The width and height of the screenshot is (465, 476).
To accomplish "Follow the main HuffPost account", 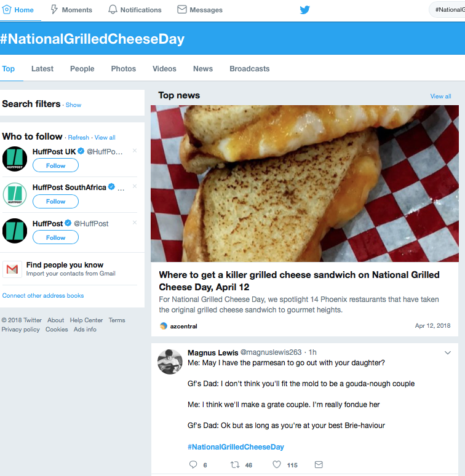I will pos(55,238).
